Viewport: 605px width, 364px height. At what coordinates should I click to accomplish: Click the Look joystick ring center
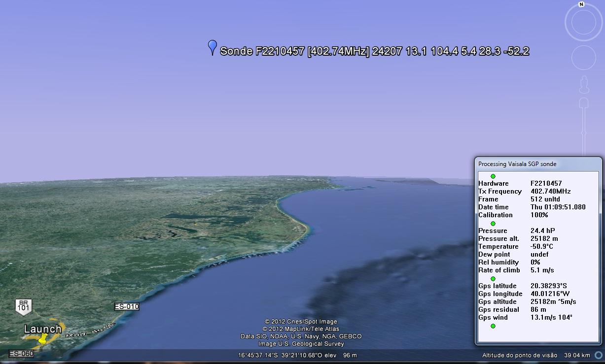click(583, 23)
